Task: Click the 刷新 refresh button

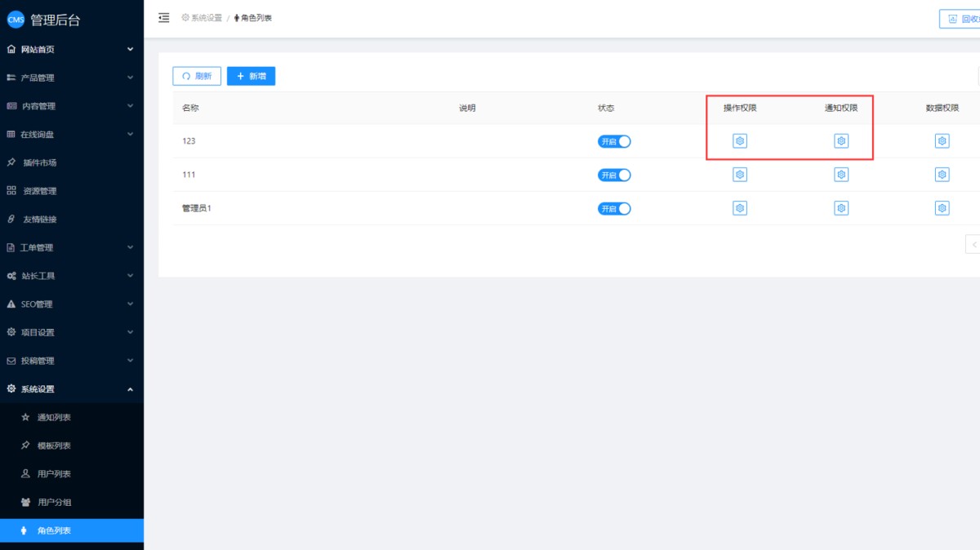Action: 197,76
